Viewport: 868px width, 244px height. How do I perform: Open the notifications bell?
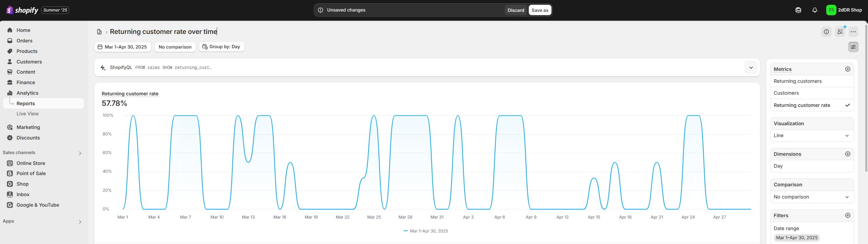tap(815, 10)
